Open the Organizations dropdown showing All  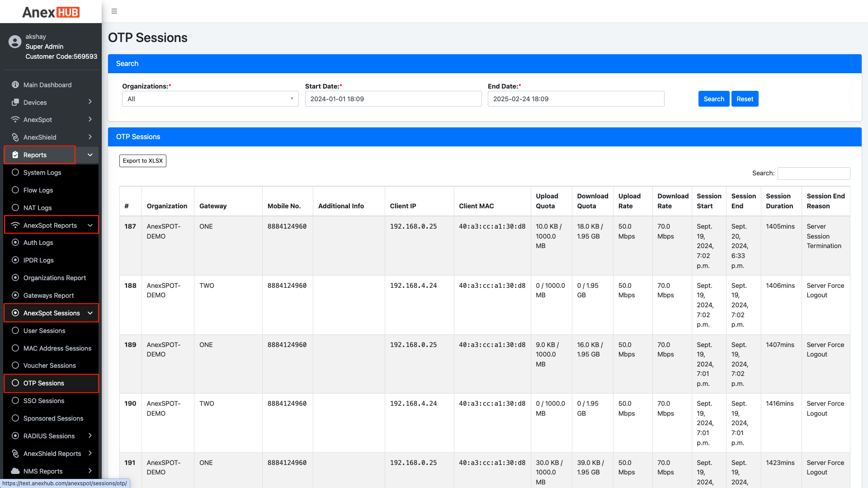coord(210,99)
